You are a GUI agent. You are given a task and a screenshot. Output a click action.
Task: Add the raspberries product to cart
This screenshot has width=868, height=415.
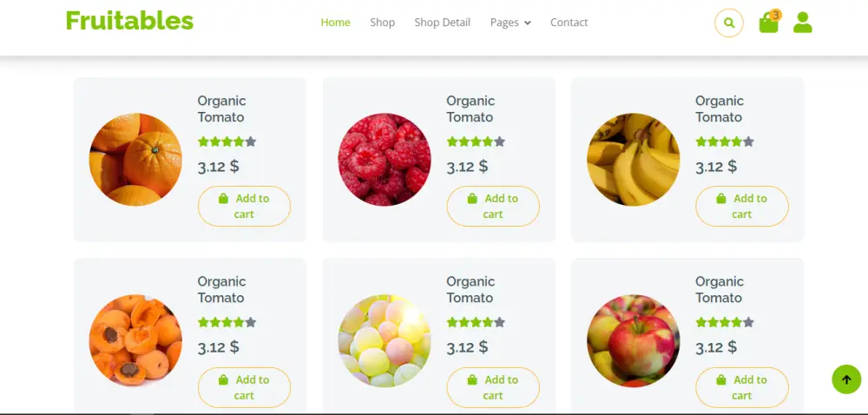coord(493,207)
